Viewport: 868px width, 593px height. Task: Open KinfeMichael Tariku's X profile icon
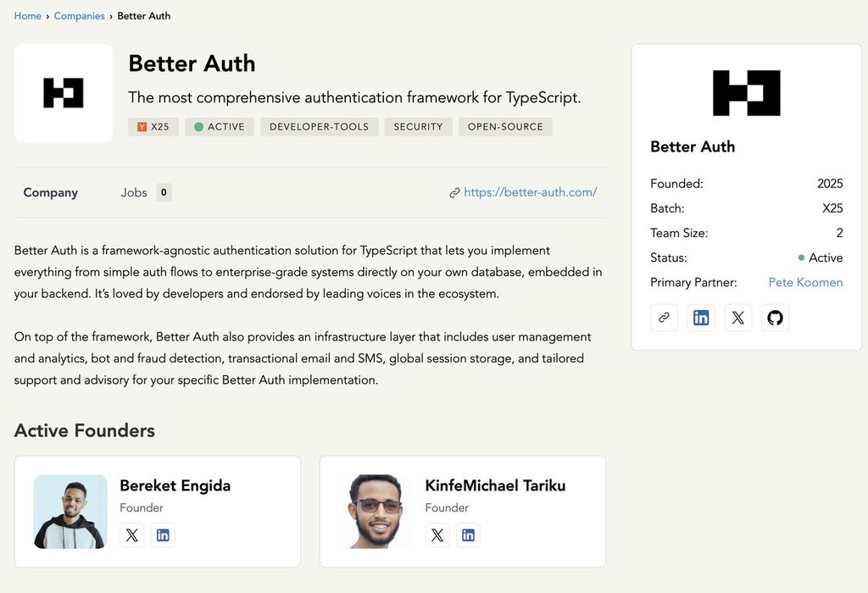click(437, 535)
